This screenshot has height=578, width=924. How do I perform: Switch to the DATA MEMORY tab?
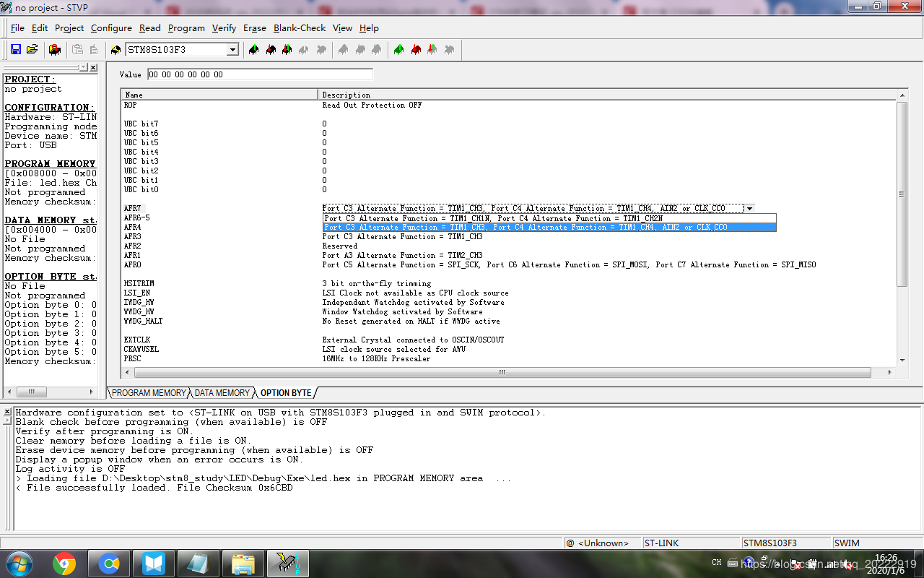tap(222, 393)
